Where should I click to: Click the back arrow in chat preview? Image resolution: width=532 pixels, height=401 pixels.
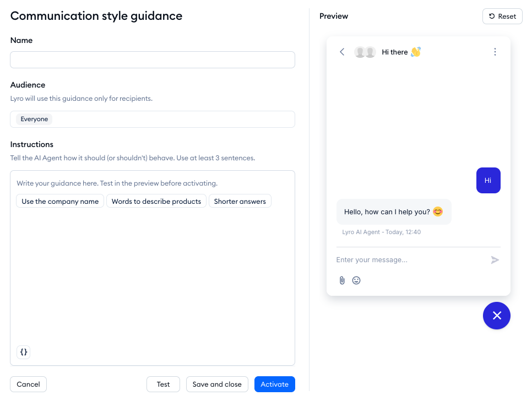pyautogui.click(x=342, y=52)
